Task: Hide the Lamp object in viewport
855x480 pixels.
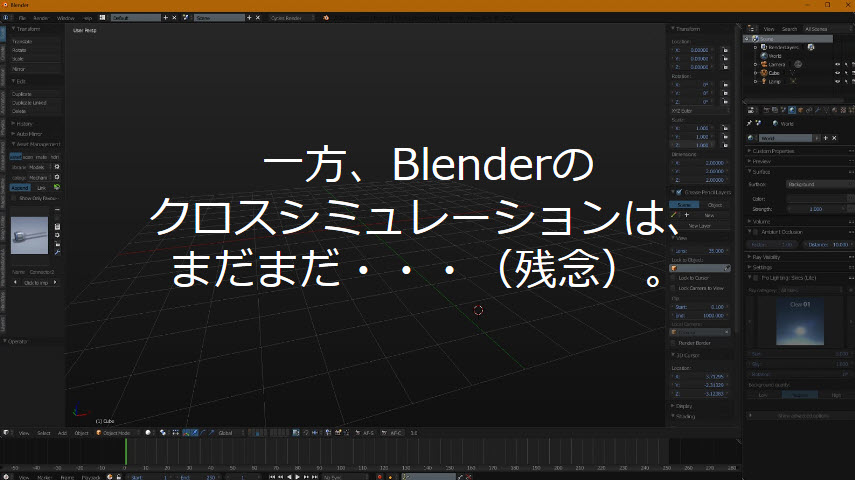Action: (x=838, y=82)
